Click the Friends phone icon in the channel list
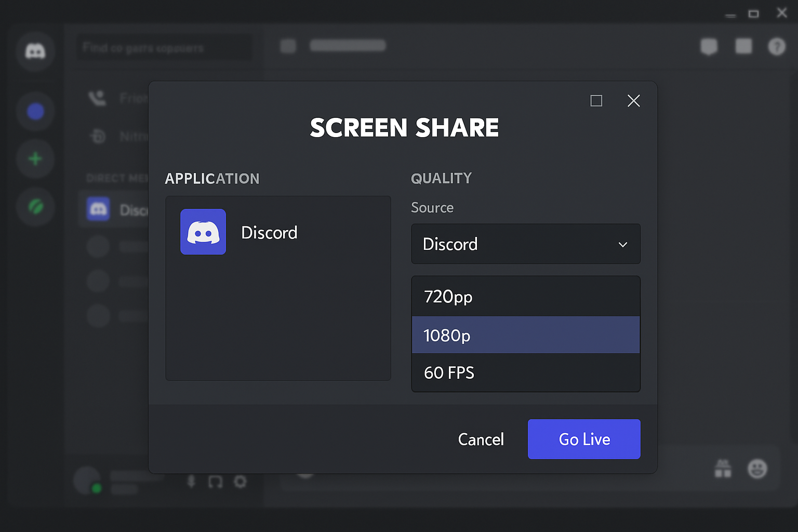Viewport: 798px width, 532px height. pos(98,98)
